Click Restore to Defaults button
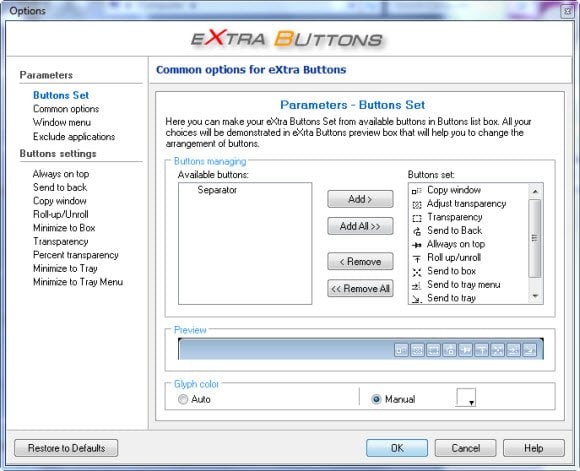The image size is (580, 471). pyautogui.click(x=66, y=448)
